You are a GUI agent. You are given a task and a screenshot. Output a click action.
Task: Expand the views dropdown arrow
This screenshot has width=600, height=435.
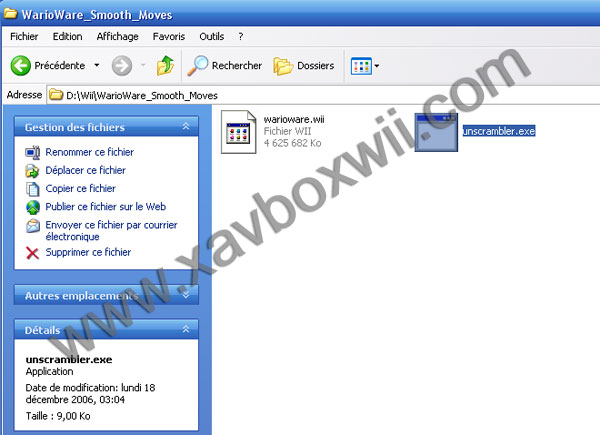click(x=377, y=66)
